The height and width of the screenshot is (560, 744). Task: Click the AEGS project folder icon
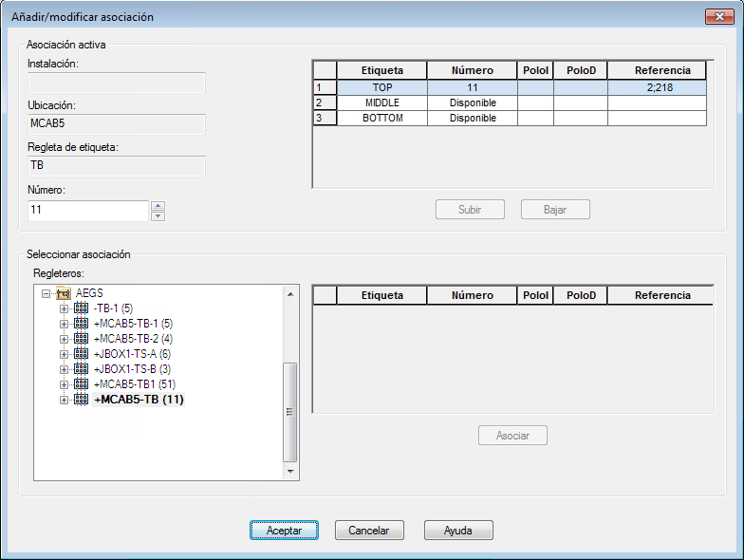click(64, 293)
